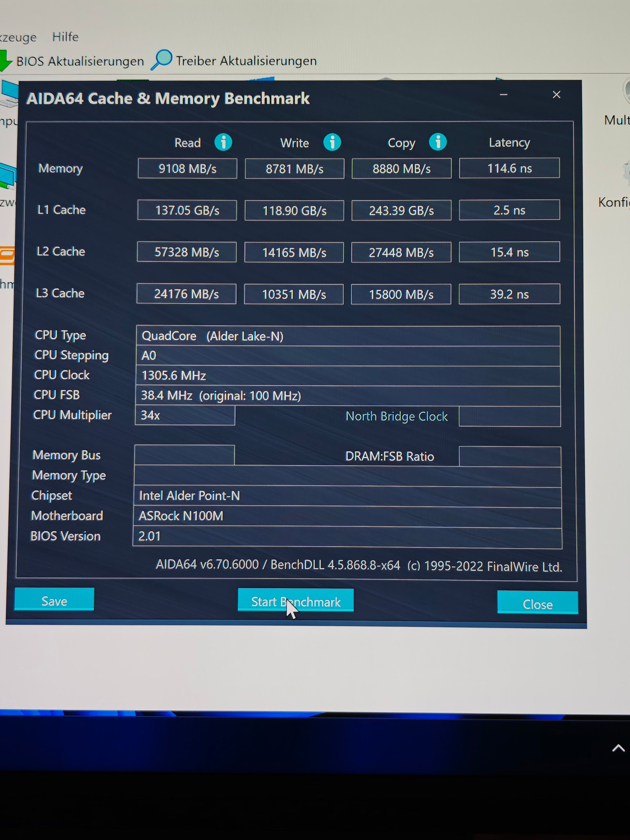Click the Save button
The height and width of the screenshot is (840, 630).
54,600
